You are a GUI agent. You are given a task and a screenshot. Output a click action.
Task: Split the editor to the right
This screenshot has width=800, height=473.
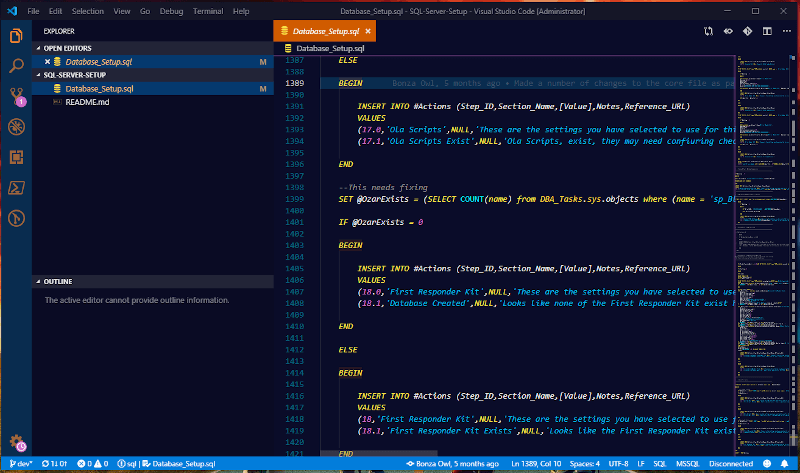[x=767, y=31]
